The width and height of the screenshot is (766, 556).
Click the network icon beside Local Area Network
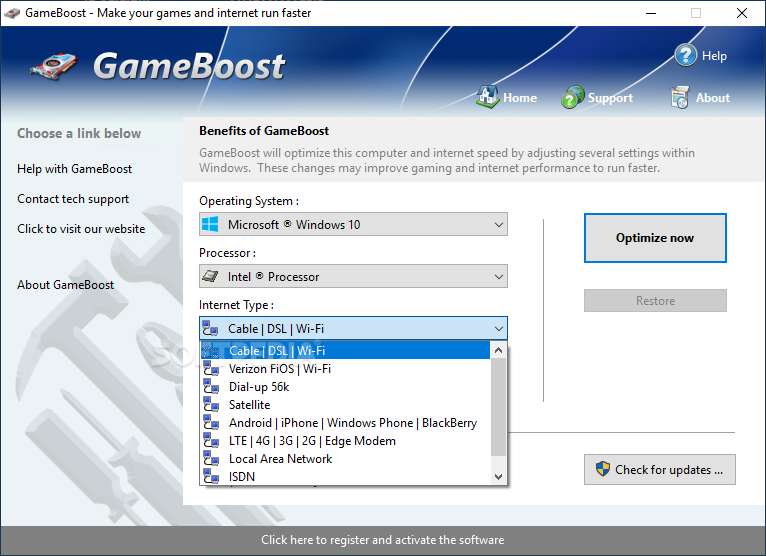(211, 459)
